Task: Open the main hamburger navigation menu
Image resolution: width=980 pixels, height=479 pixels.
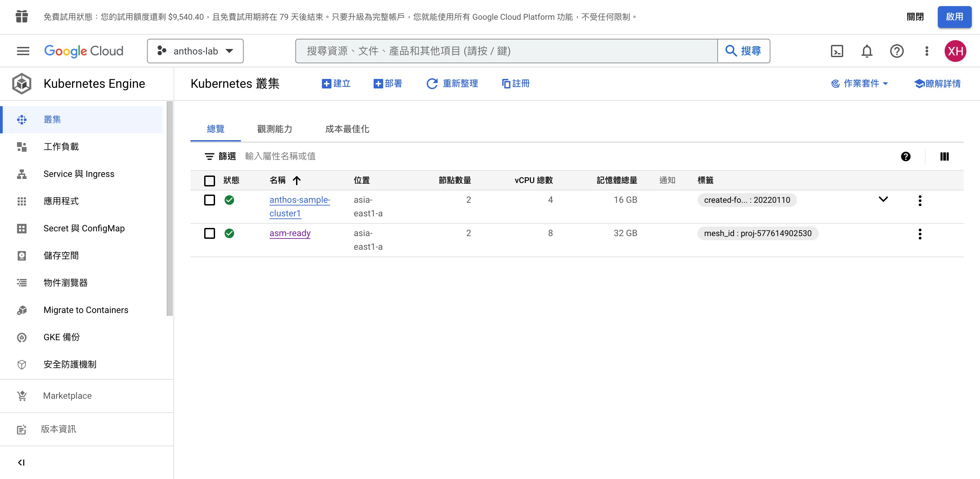Action: point(23,51)
